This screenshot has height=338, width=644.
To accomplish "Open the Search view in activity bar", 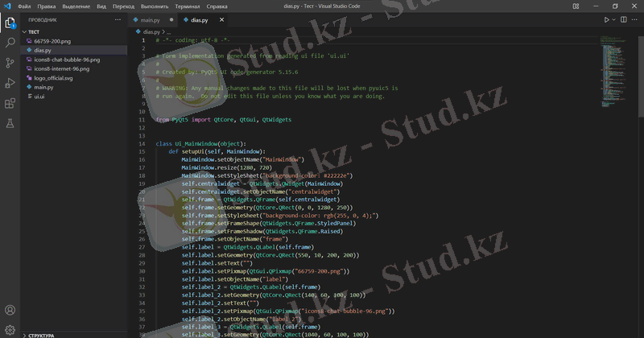I will point(10,42).
